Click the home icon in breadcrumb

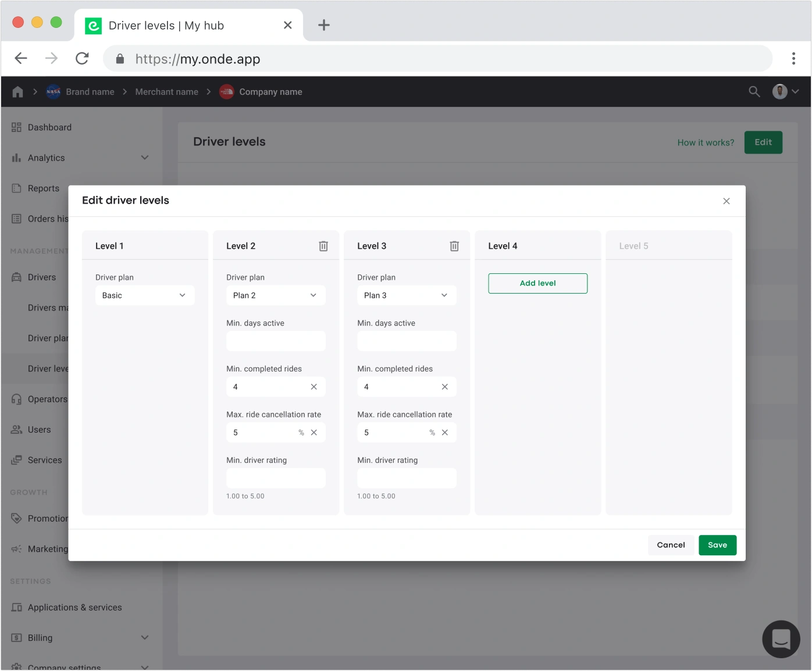coord(17,92)
